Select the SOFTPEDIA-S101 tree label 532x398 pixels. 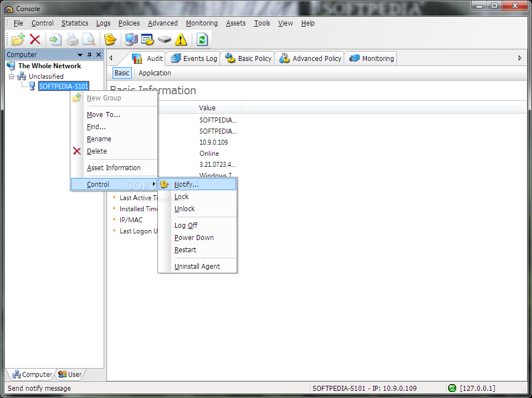[x=63, y=86]
